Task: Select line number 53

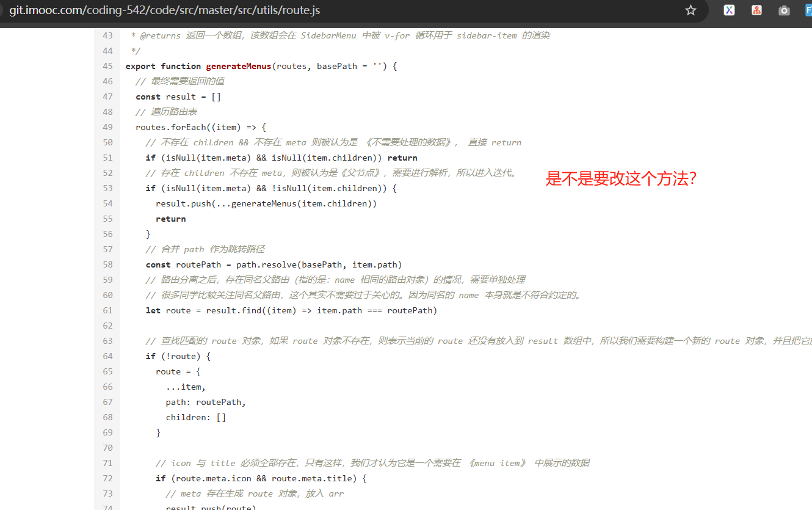Action: 107,188
